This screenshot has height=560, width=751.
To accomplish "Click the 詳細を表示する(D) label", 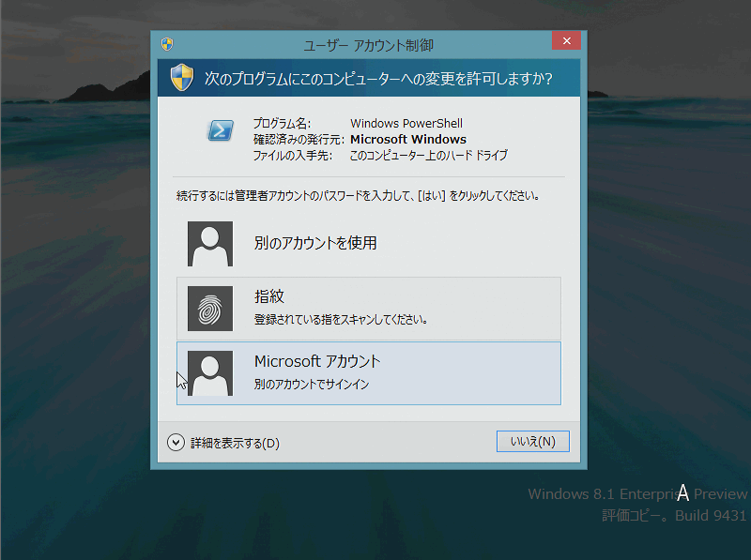I will click(x=236, y=443).
